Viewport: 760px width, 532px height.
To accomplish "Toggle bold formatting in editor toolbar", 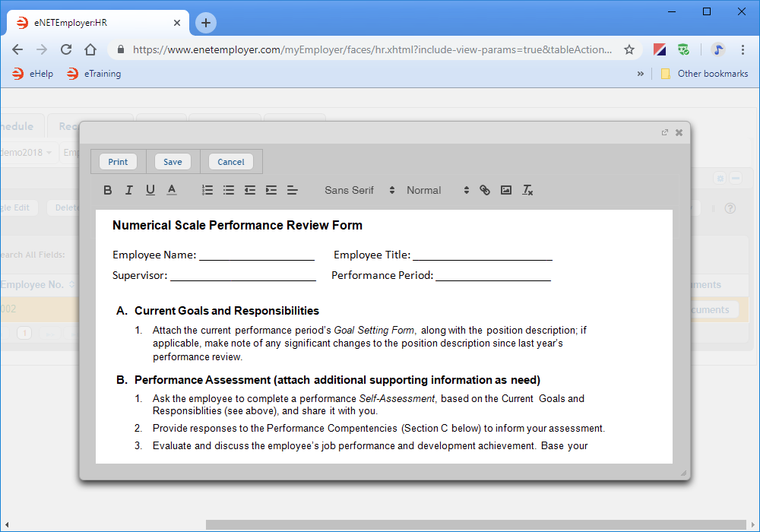I will tap(108, 190).
